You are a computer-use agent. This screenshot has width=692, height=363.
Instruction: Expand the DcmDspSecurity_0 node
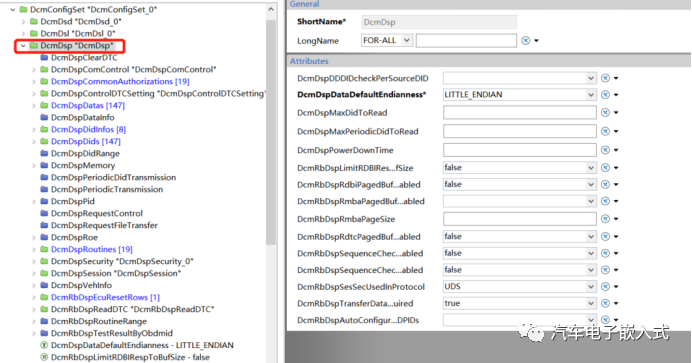click(x=34, y=262)
